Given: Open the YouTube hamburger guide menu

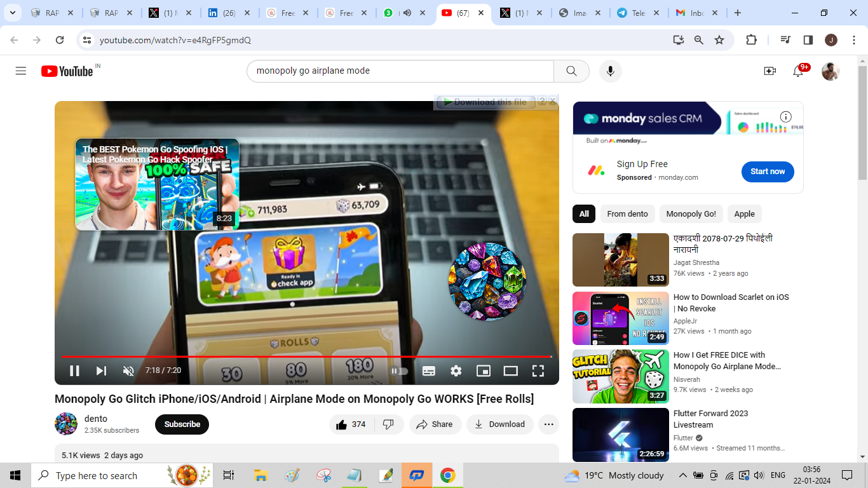Looking at the screenshot, I should [21, 71].
